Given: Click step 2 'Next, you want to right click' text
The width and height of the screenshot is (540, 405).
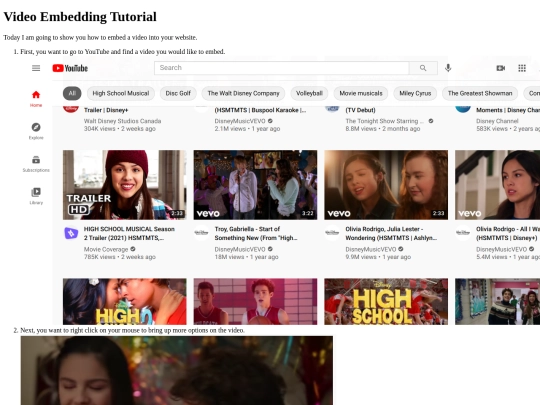Looking at the screenshot, I should [x=132, y=330].
